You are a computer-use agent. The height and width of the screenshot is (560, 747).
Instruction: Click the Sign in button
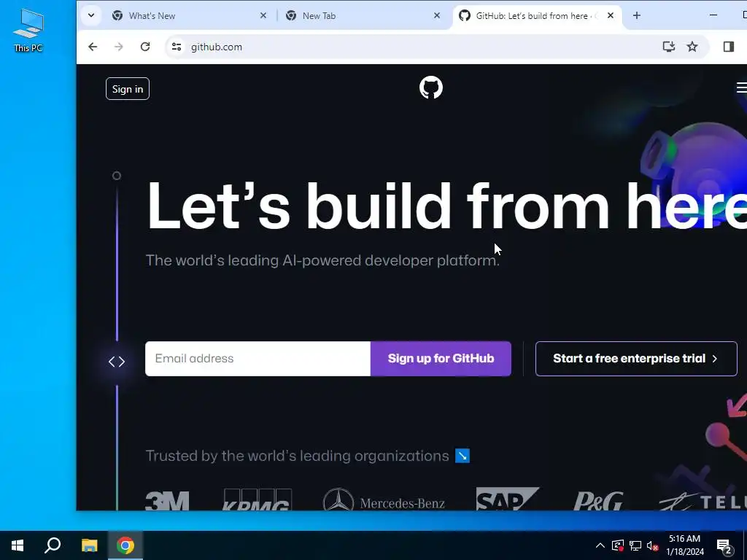click(x=127, y=89)
